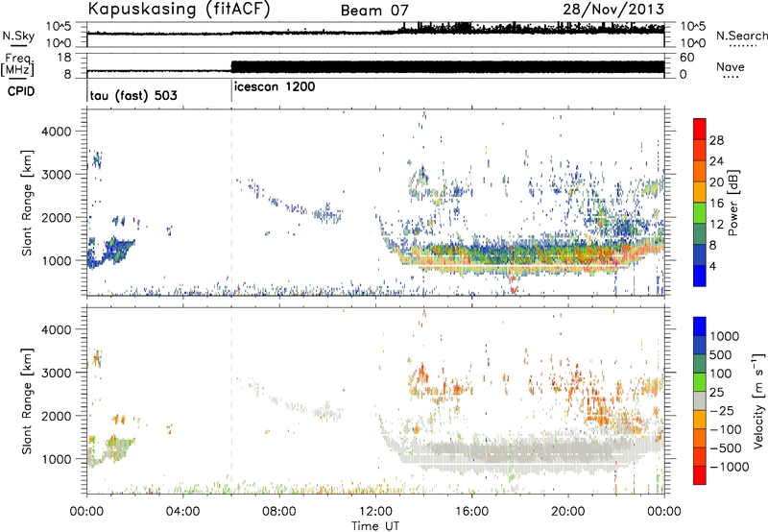Click the Nave legend label
The image size is (768, 532).
(x=731, y=67)
